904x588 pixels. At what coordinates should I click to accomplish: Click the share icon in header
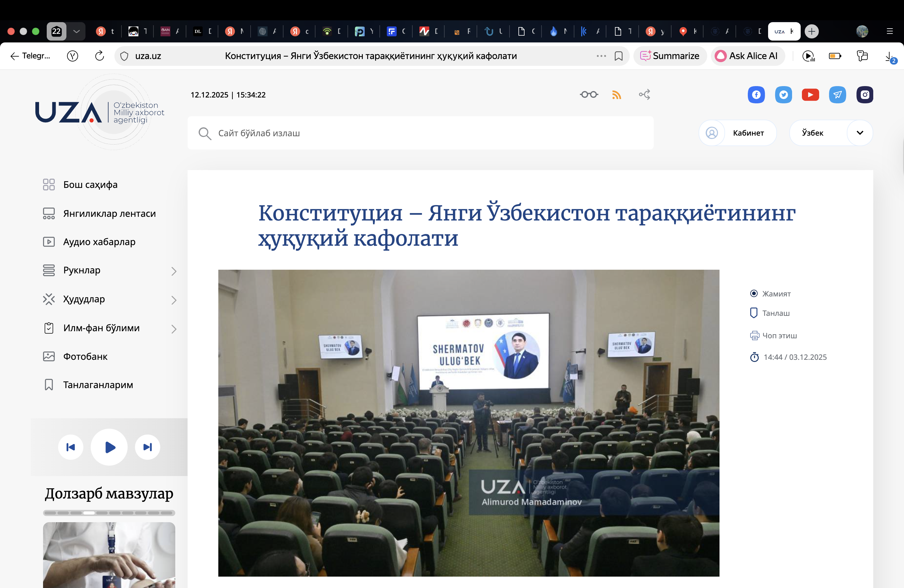(x=644, y=95)
